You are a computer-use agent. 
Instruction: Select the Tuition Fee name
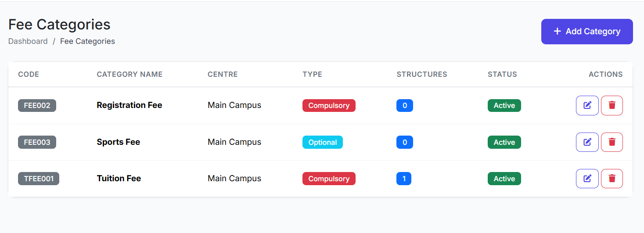pyautogui.click(x=119, y=179)
